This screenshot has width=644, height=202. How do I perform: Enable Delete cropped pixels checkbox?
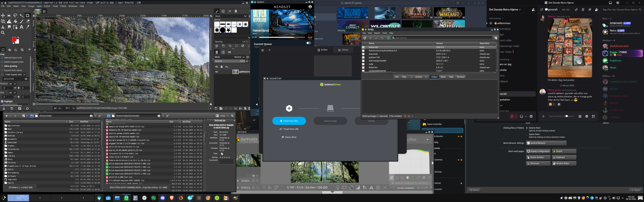2,62
